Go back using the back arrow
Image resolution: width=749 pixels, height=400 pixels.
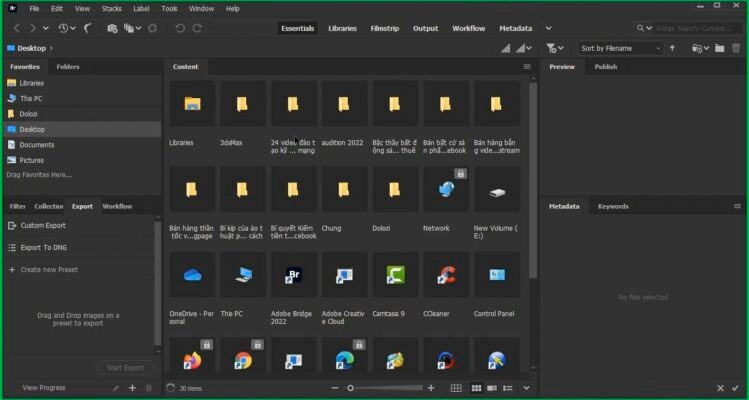pos(17,28)
